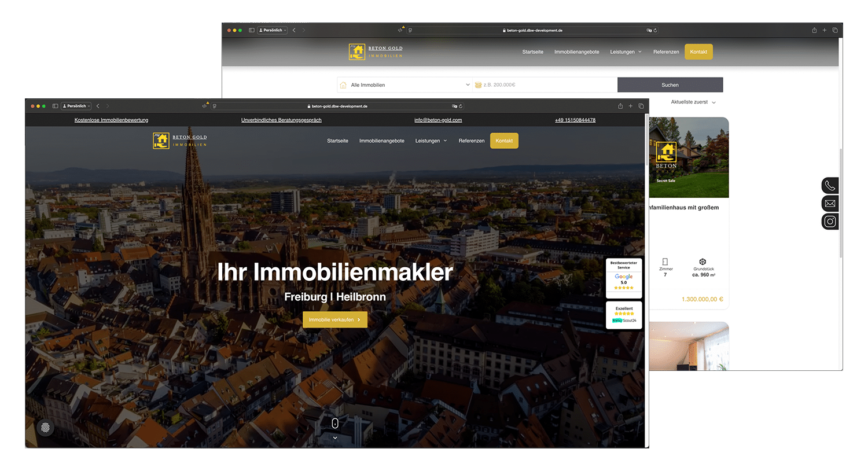Click the Suchen search button
The width and height of the screenshot is (868, 471).
[x=670, y=85]
